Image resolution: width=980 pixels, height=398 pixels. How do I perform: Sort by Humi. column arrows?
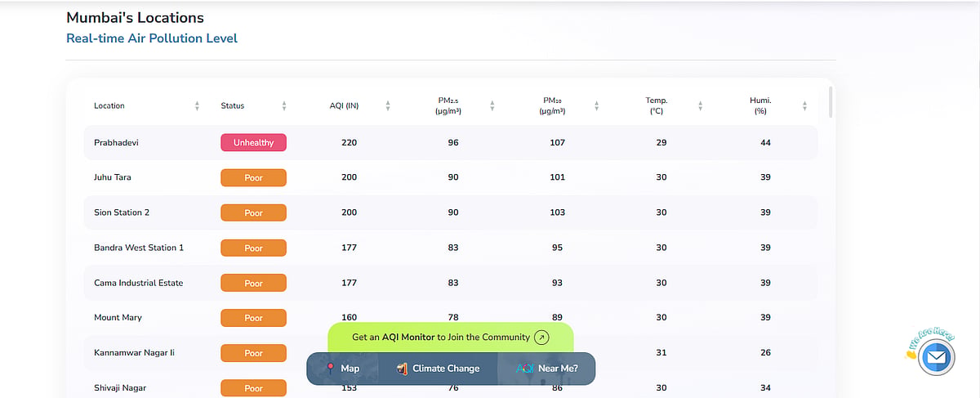[x=805, y=105]
